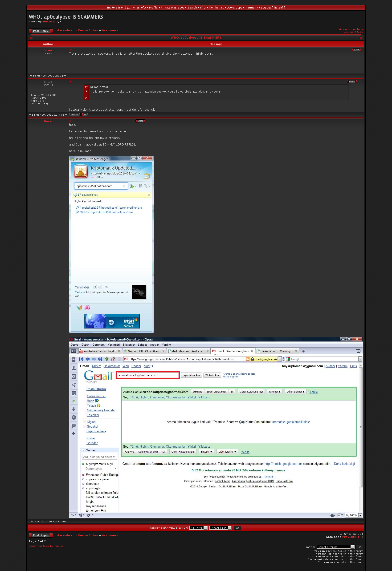Viewport: 392px width, 571px height.
Task: Open the Oldest First sort dropdown
Action: click(x=220, y=528)
